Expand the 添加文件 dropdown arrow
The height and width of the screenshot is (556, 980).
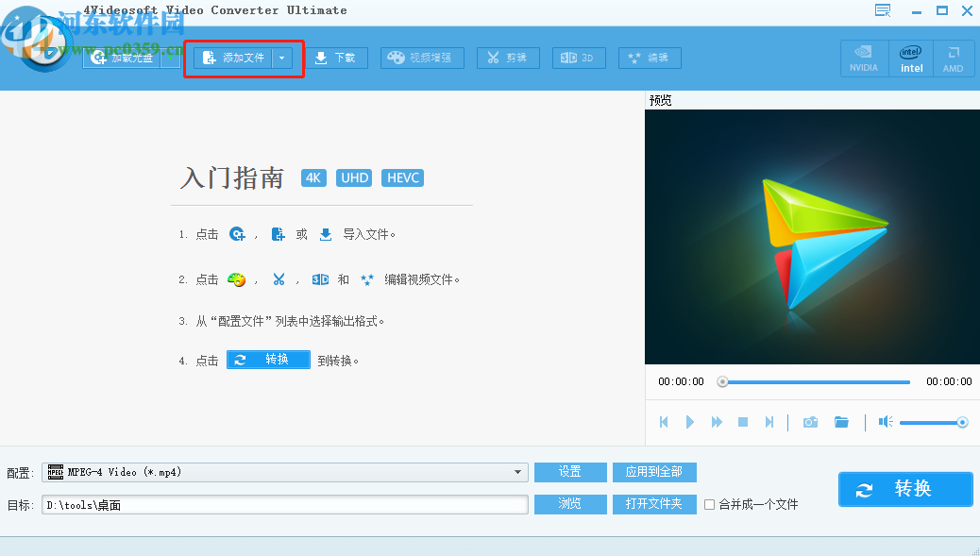pyautogui.click(x=280, y=57)
